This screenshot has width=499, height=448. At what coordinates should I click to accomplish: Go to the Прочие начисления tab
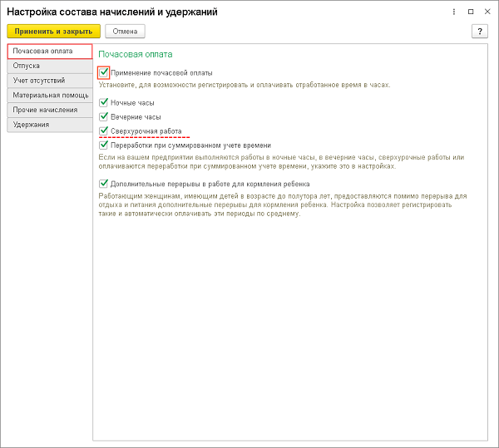[49, 110]
